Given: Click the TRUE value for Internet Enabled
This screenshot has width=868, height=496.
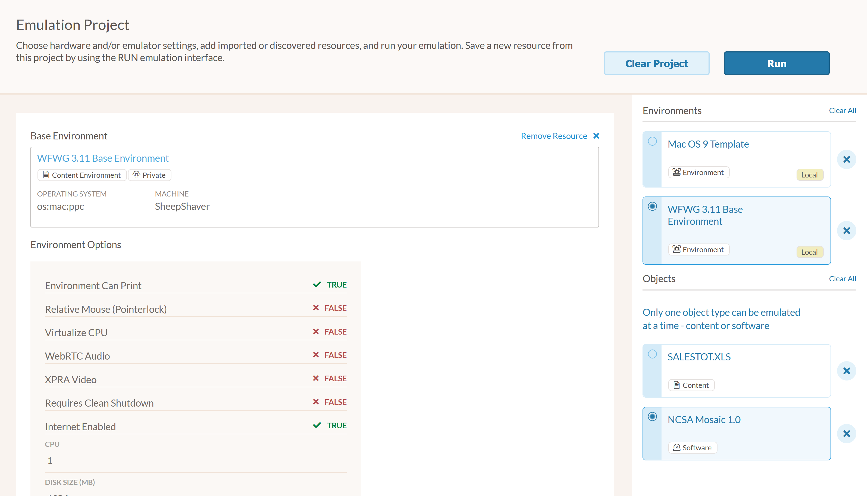Looking at the screenshot, I should click(336, 426).
